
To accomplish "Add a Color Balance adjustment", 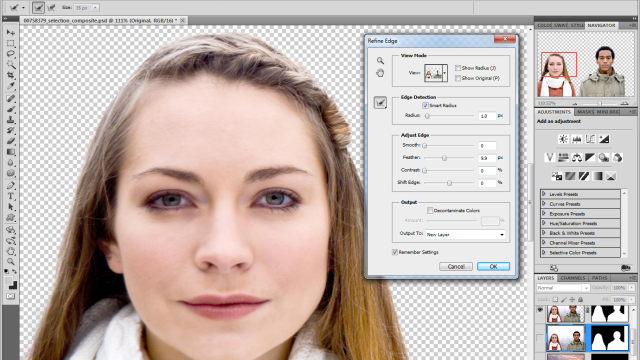I will 577,157.
